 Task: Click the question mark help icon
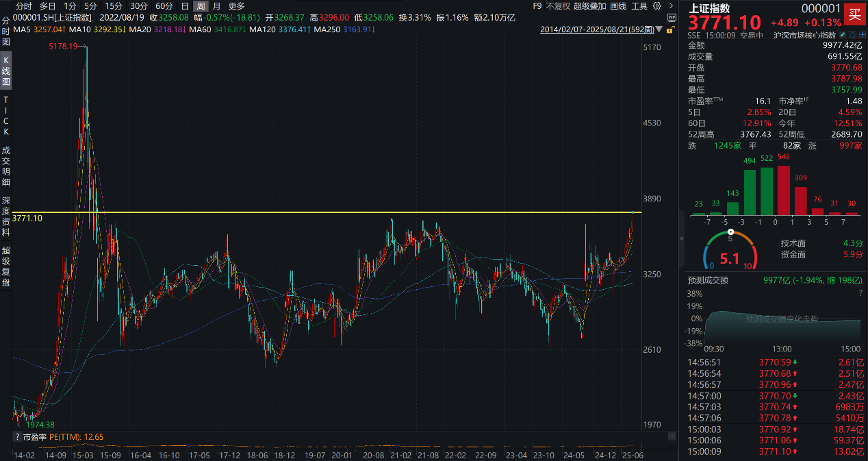[860, 292]
